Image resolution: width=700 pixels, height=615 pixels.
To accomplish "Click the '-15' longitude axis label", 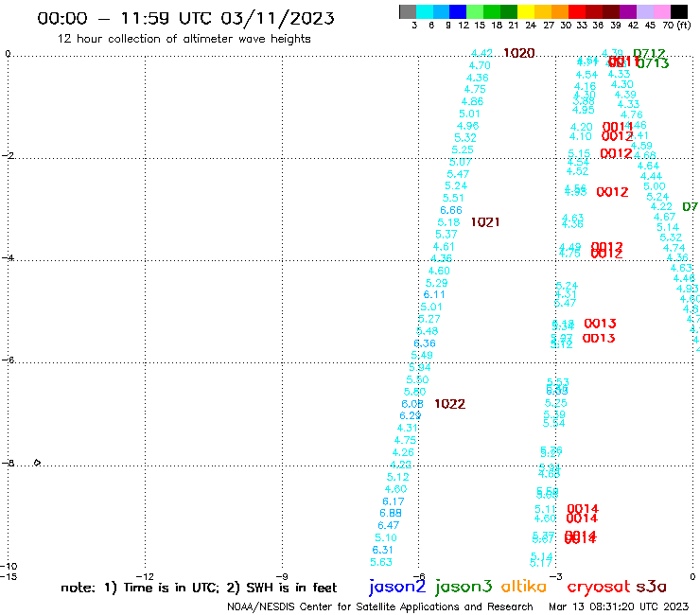I will tap(9, 576).
